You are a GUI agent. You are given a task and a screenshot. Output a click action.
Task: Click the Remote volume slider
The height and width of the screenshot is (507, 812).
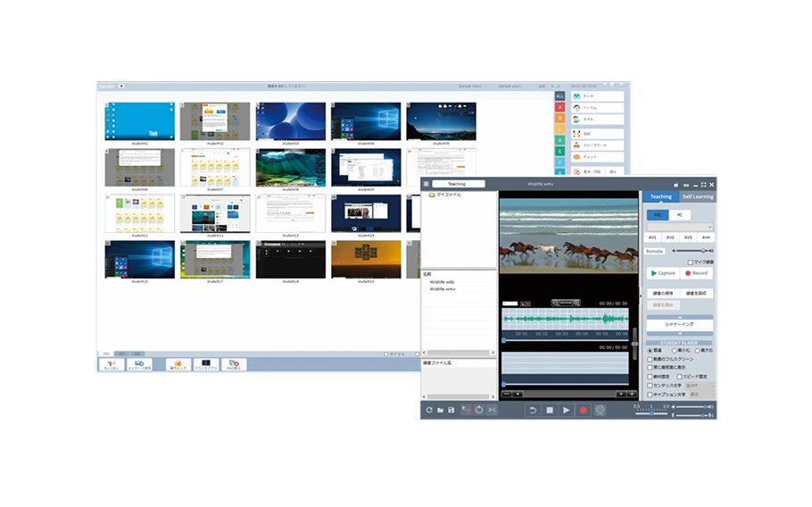tap(691, 251)
